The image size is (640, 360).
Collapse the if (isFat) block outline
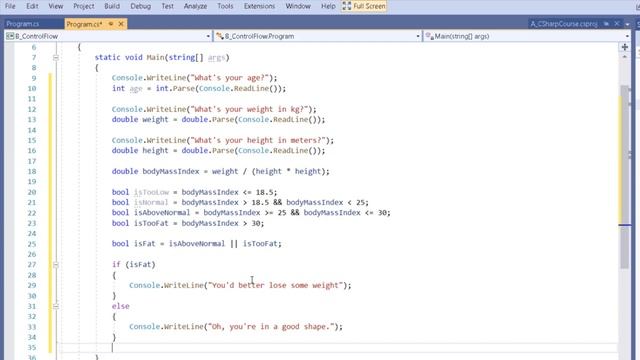pyautogui.click(x=56, y=265)
